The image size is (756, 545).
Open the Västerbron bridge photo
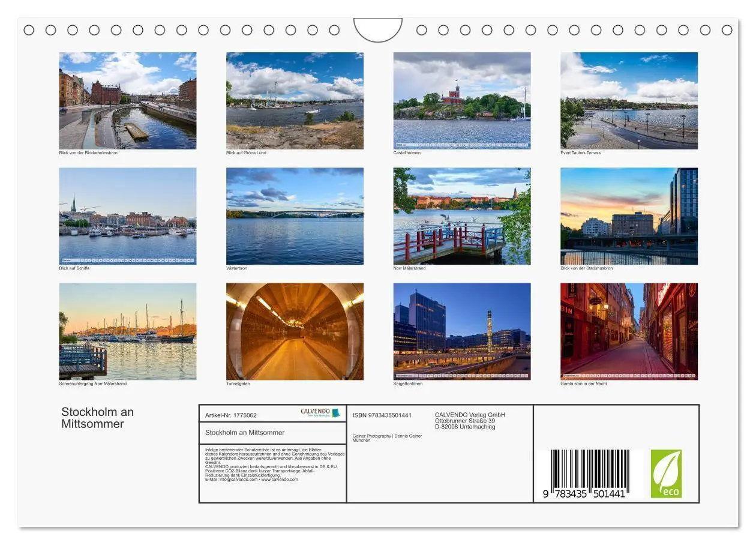[x=295, y=216]
